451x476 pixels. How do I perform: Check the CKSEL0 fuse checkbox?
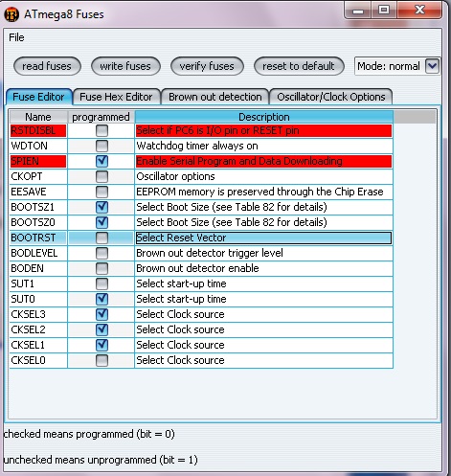[x=101, y=360]
